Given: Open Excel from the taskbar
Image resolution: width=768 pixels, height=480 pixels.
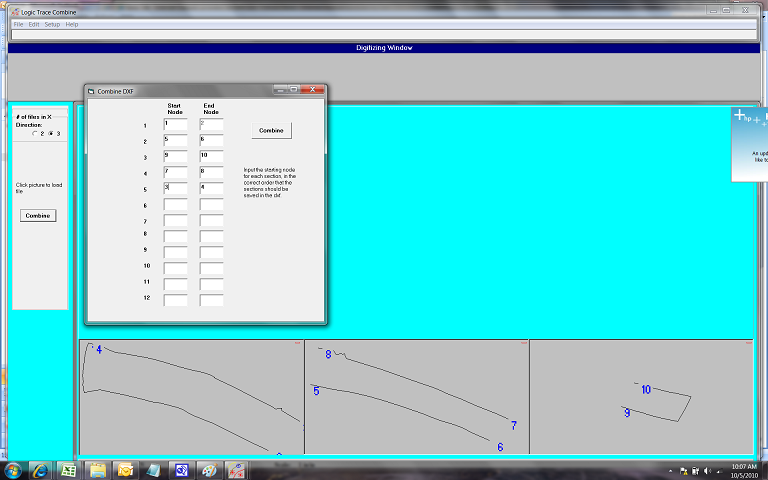Looking at the screenshot, I should point(69,471).
